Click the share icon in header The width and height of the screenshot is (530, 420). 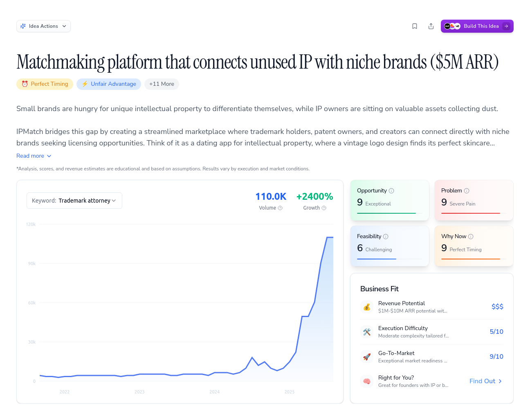pos(431,26)
